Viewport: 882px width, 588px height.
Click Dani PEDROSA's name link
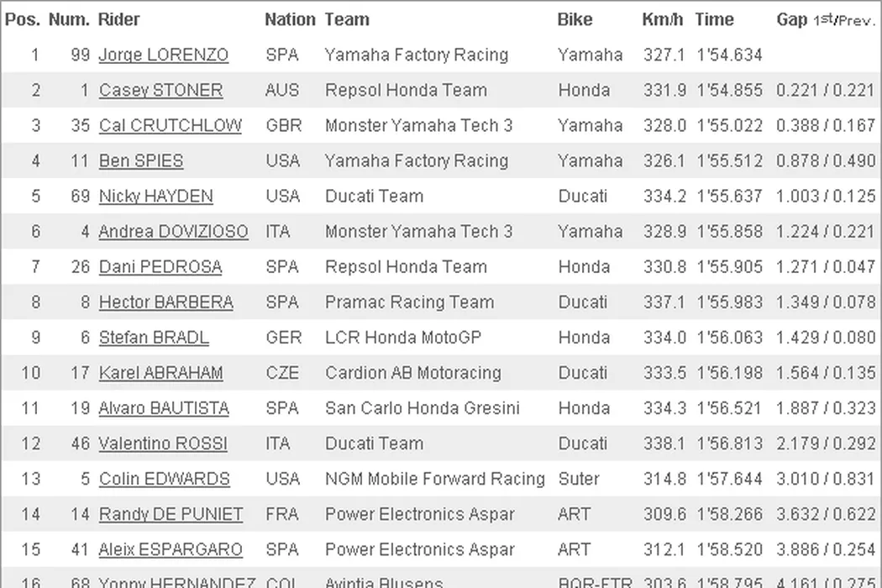pyautogui.click(x=160, y=267)
